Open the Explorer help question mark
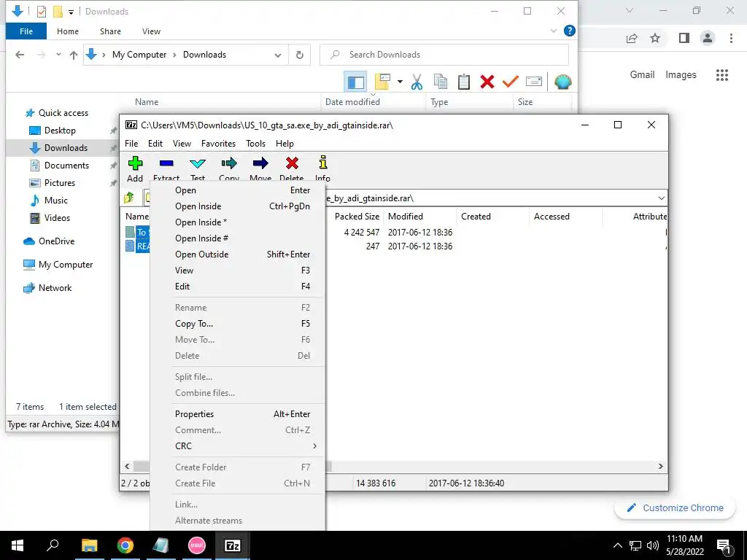Viewport: 747px width, 560px height. 569,31
